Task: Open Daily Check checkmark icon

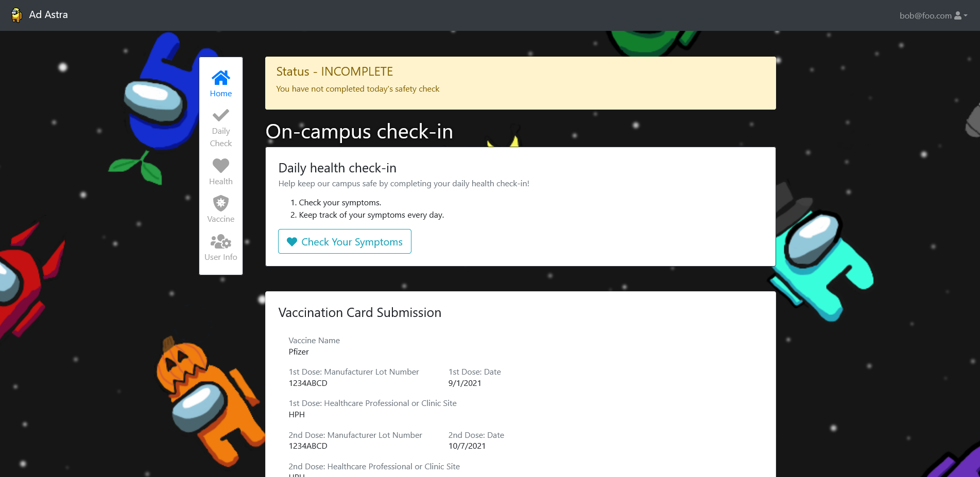Action: coord(221,115)
